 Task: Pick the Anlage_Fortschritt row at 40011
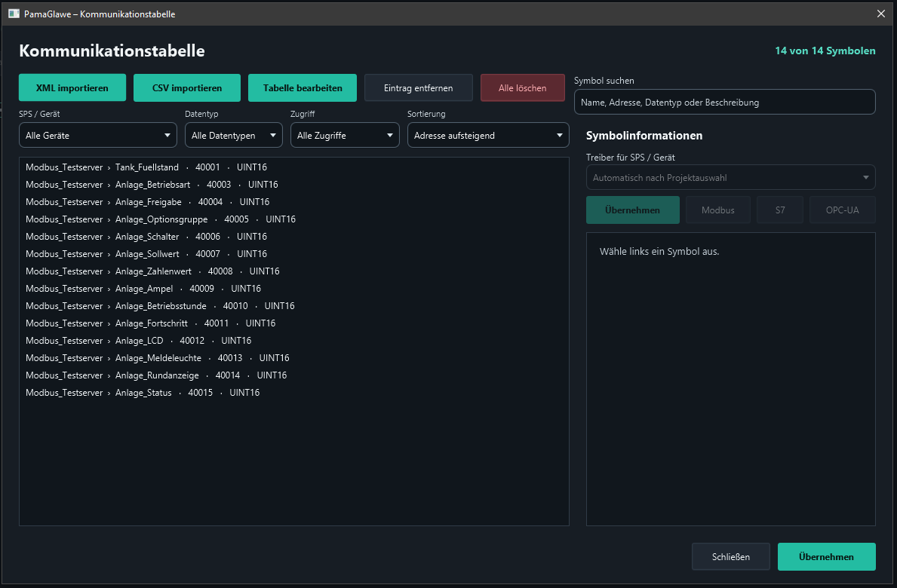(x=294, y=323)
